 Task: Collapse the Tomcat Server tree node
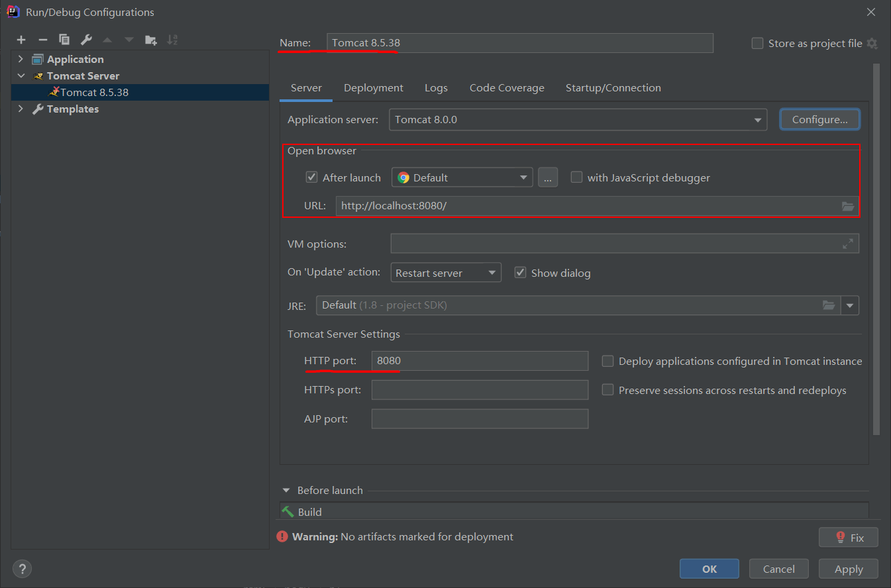tap(21, 75)
